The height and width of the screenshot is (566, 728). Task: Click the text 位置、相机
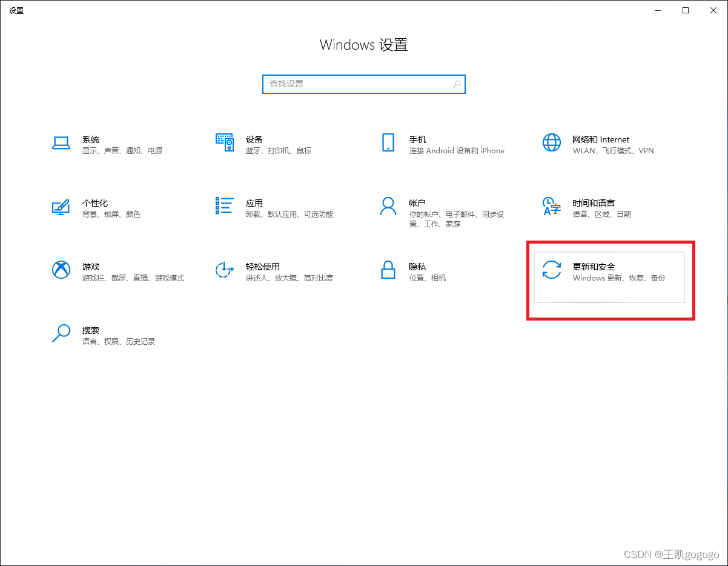428,278
